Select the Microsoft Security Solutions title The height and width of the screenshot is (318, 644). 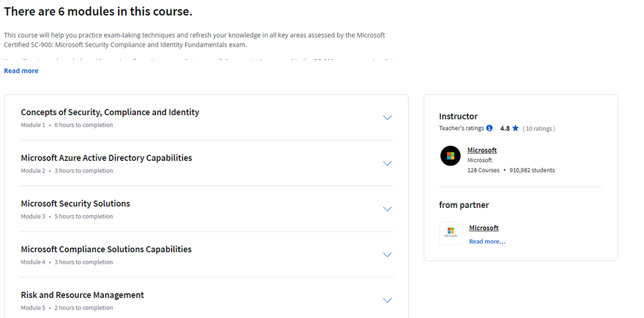(76, 204)
